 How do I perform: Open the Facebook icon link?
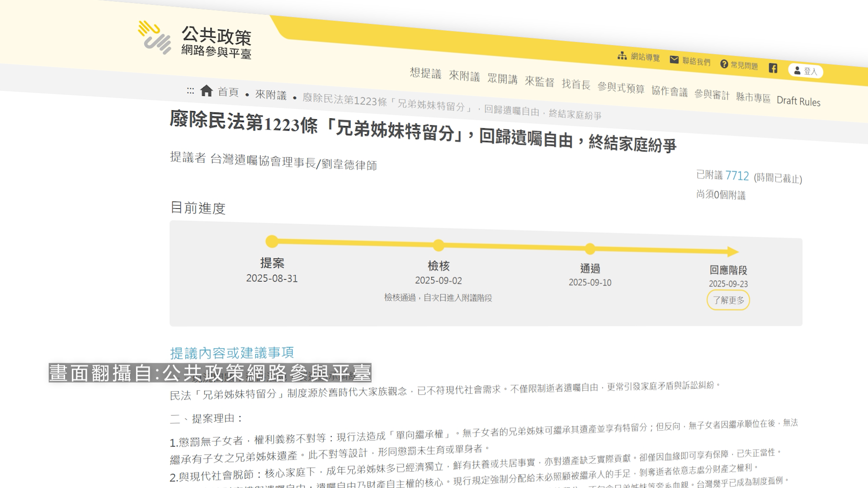click(773, 68)
